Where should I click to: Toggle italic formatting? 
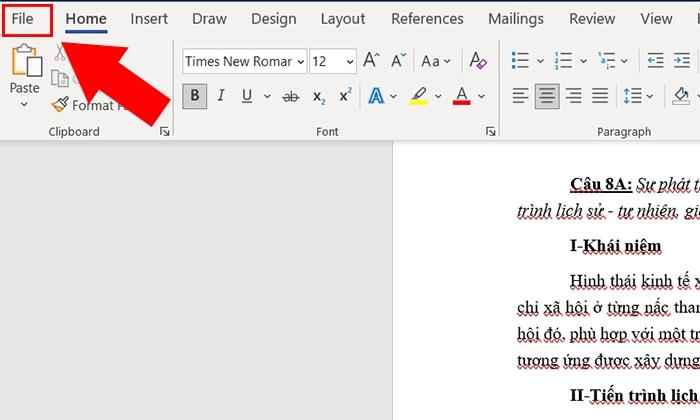[221, 96]
